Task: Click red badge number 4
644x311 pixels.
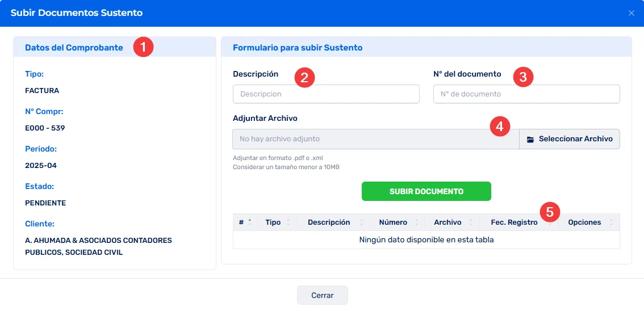Action: 500,127
